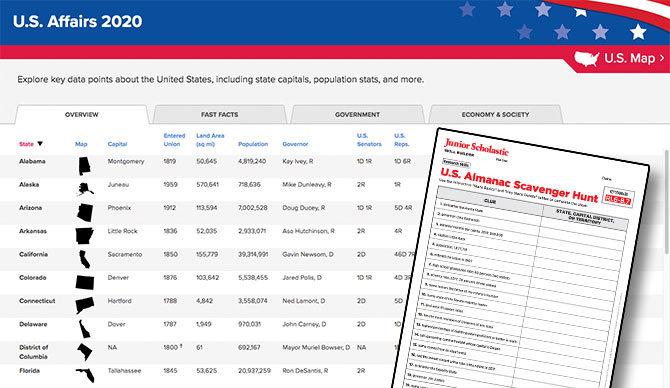Click the Alaska state shape icon
Screen dimensions: 670x388
coord(85,189)
